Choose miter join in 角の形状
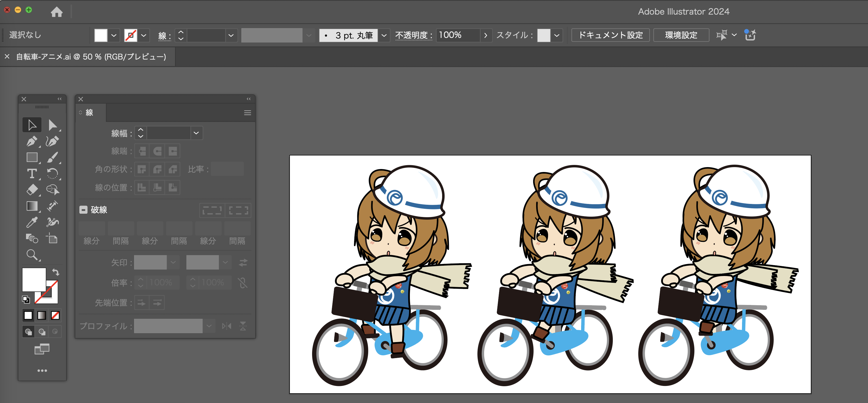Viewport: 868px width, 403px height. (142, 169)
